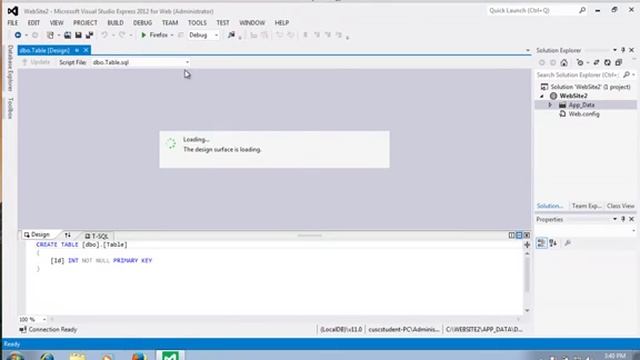Open the PROJECT menu
Screen dimensions: 640x360
coord(85,23)
